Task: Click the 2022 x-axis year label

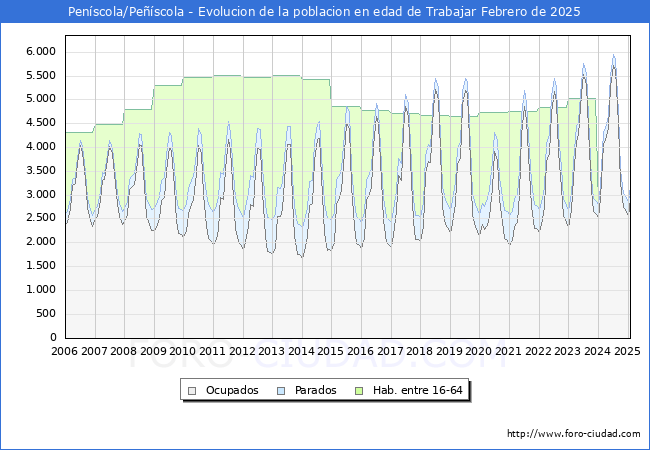Action: coord(538,351)
